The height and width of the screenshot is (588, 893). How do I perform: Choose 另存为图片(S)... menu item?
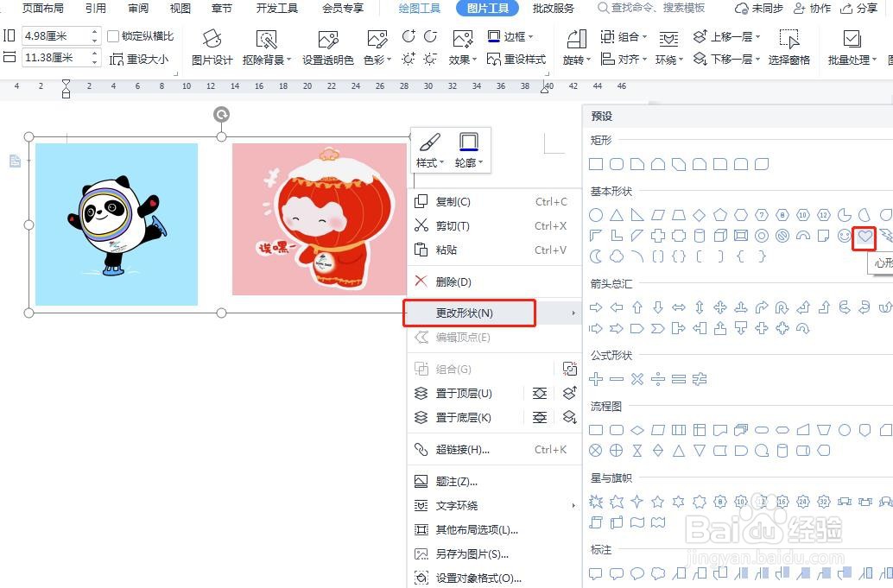[494, 553]
